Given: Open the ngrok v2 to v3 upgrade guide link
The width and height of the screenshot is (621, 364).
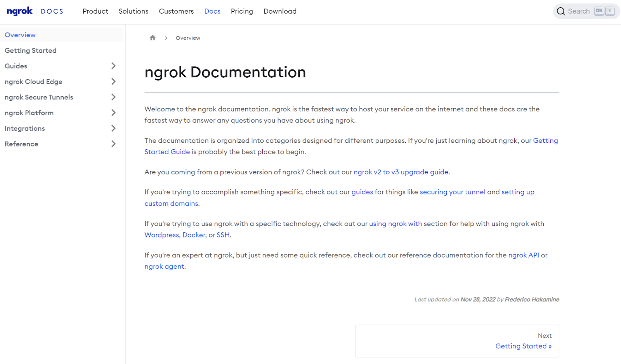Looking at the screenshot, I should coord(401,172).
